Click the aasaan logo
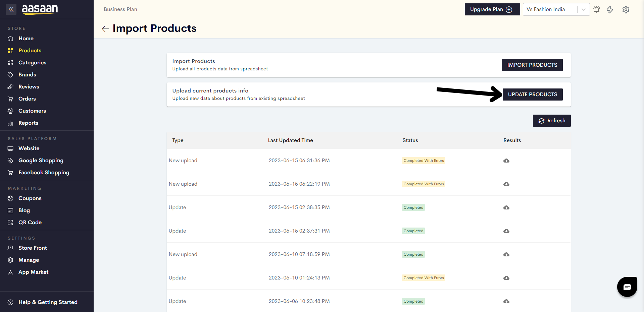The height and width of the screenshot is (312, 644). (x=40, y=9)
